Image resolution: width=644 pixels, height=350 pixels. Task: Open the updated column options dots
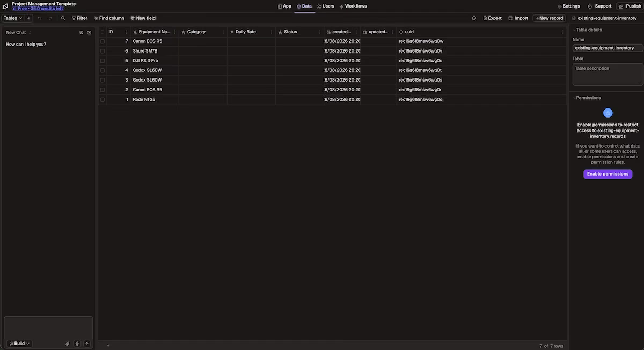pyautogui.click(x=392, y=32)
